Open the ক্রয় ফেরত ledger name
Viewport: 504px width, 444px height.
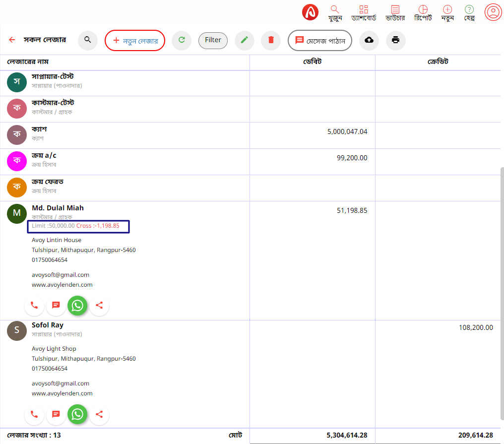pos(48,182)
